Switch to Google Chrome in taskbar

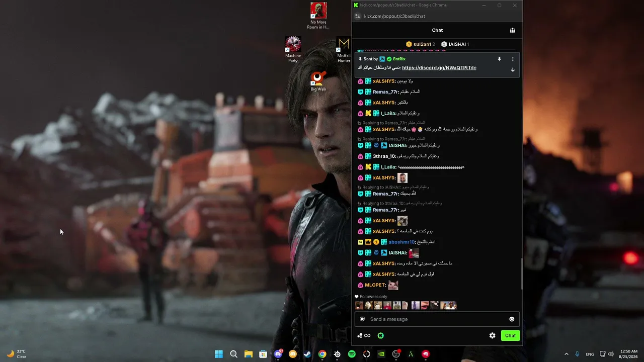(322, 354)
